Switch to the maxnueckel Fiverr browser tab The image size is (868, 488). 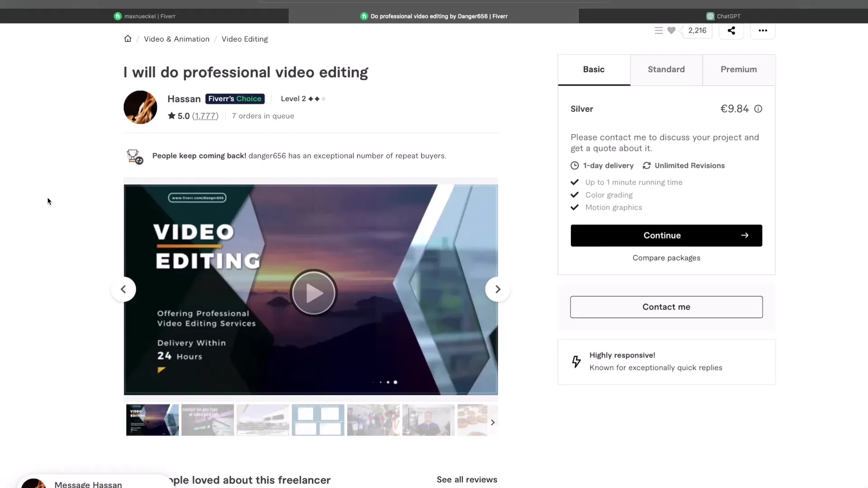point(144,16)
